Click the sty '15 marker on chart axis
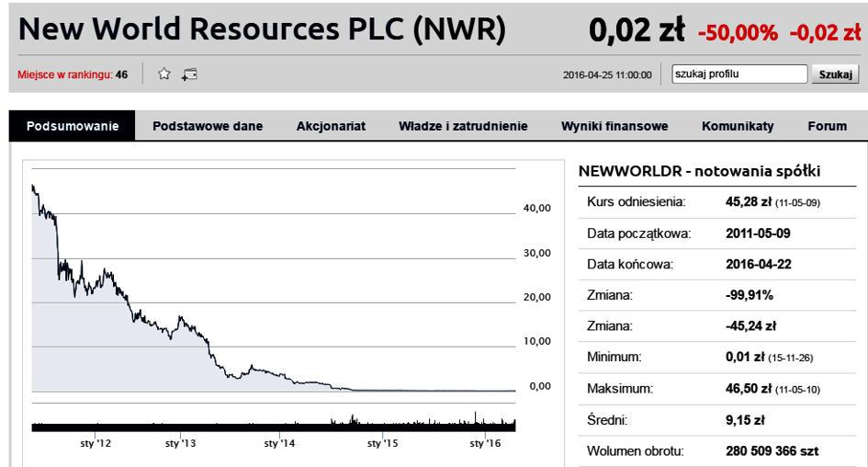The width and height of the screenshot is (868, 467). 382,443
